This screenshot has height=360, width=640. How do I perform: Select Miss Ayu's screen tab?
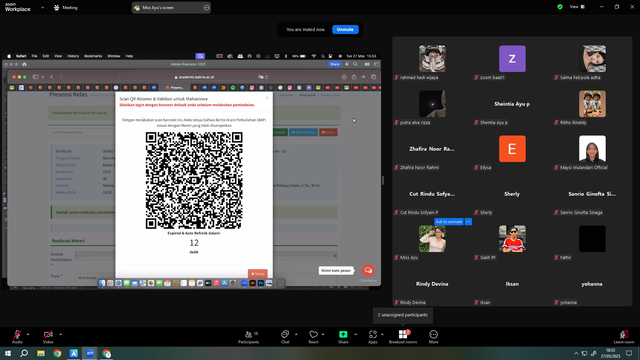171,8
